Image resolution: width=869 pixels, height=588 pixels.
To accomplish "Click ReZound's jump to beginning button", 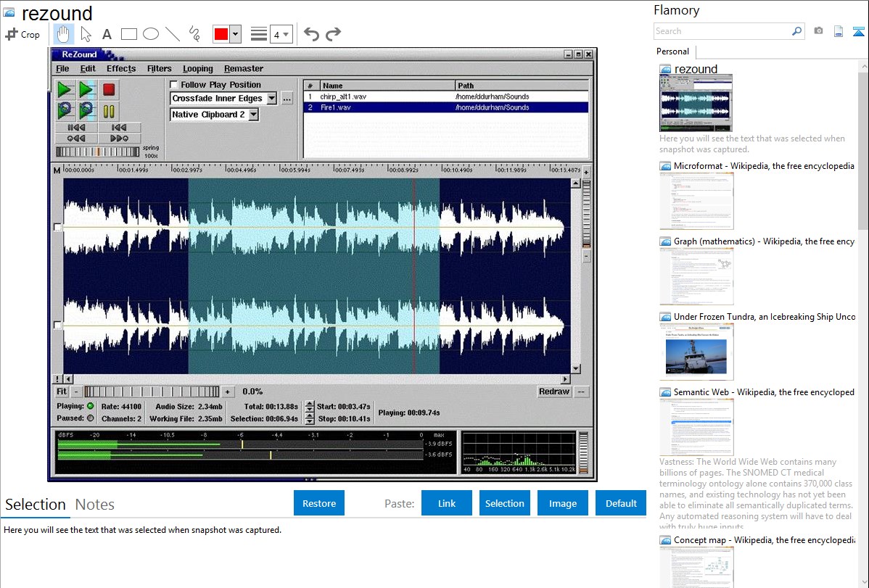I will [76, 128].
